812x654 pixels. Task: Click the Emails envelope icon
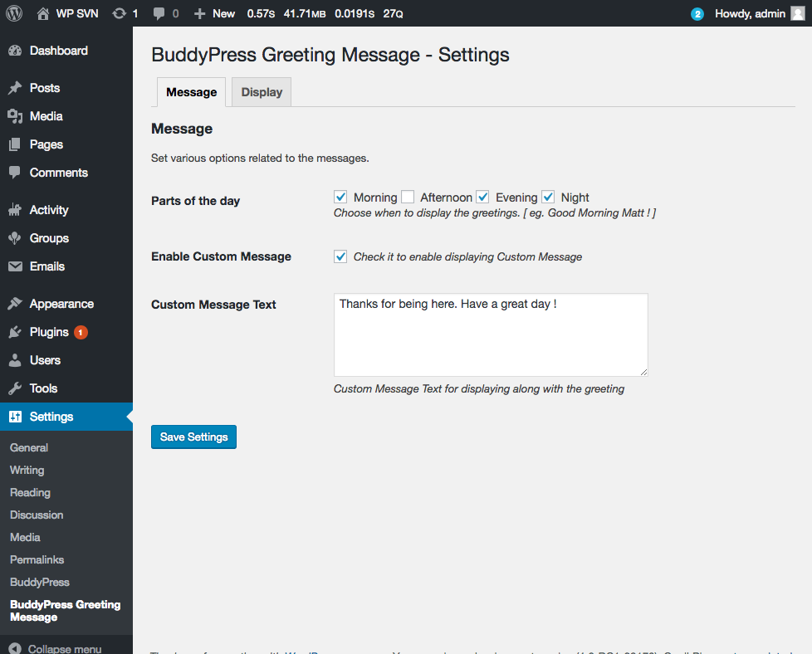click(15, 266)
